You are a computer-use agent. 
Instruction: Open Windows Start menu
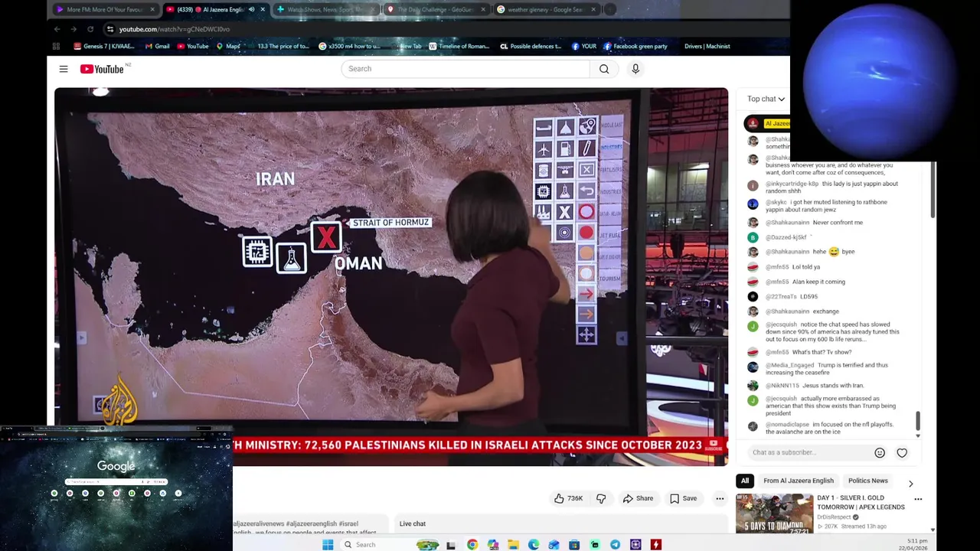[328, 544]
